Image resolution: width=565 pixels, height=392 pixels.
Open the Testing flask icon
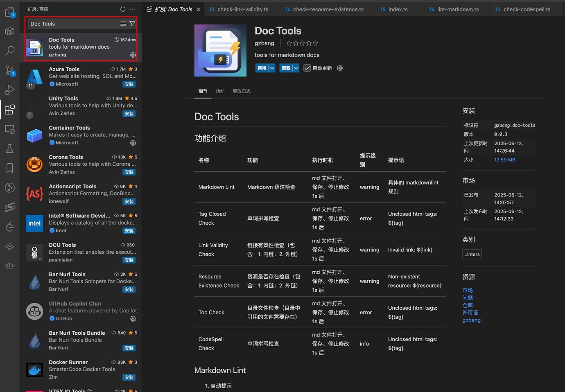pos(9,148)
